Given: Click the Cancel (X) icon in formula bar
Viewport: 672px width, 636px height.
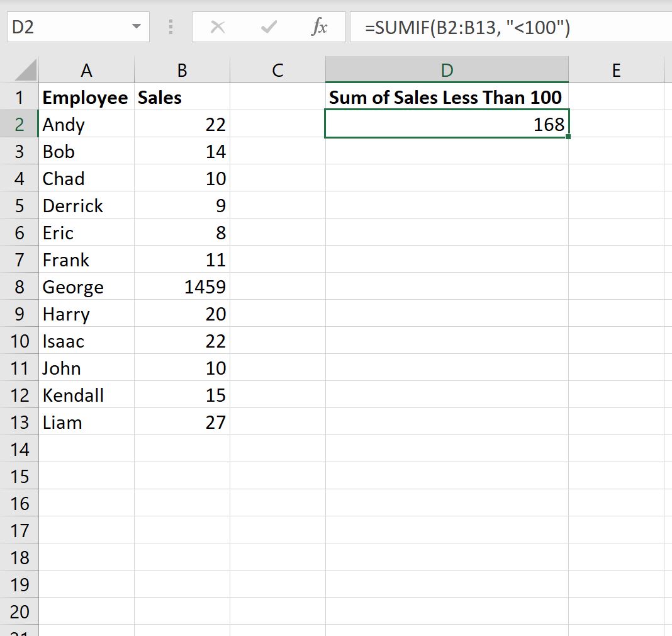Looking at the screenshot, I should (x=218, y=27).
